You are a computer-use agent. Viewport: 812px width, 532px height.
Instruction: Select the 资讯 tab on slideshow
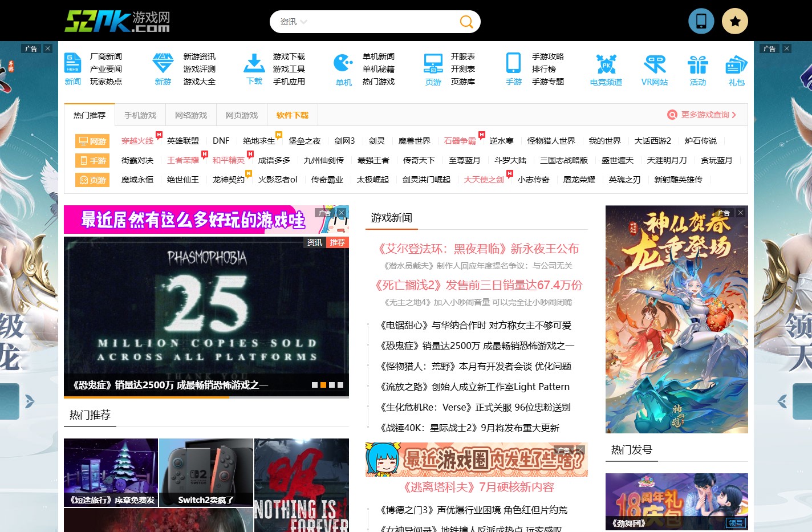click(x=315, y=242)
